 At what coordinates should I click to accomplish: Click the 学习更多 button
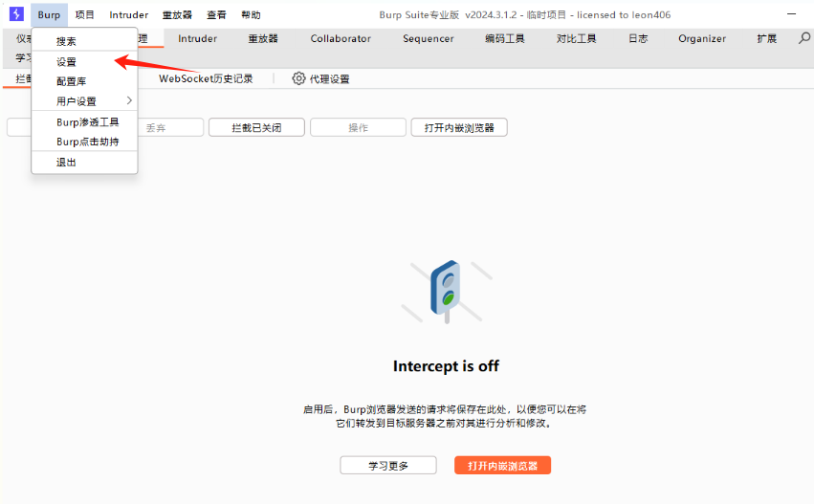point(388,465)
